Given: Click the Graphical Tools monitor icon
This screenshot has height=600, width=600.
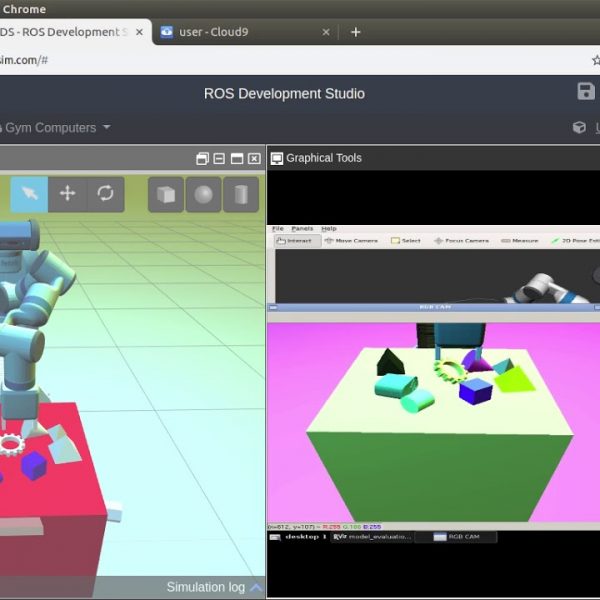Looking at the screenshot, I should (277, 158).
